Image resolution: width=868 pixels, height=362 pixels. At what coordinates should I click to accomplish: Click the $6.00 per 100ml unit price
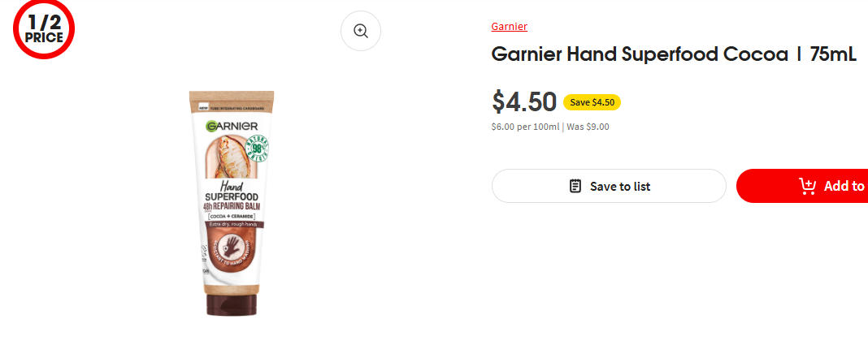(525, 127)
